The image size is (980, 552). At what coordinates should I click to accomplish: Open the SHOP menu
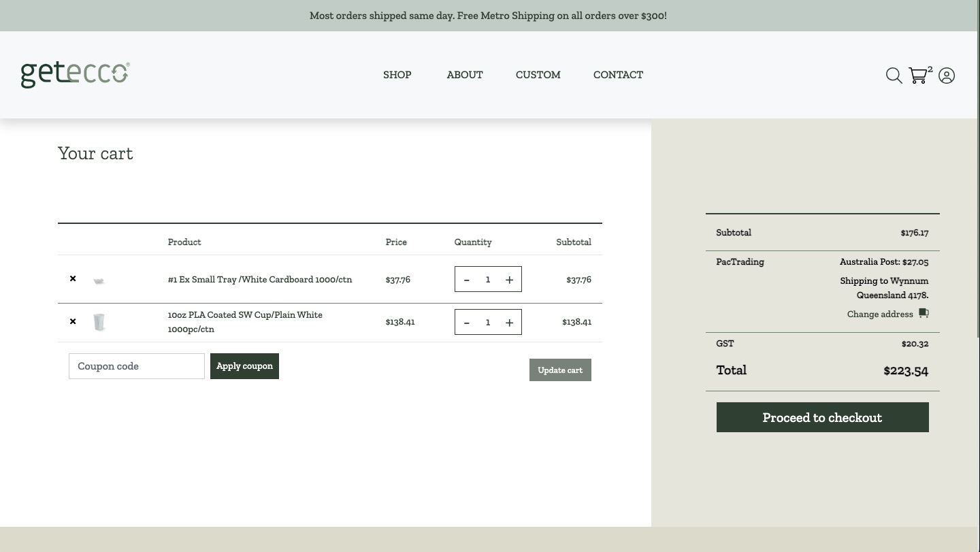[397, 75]
